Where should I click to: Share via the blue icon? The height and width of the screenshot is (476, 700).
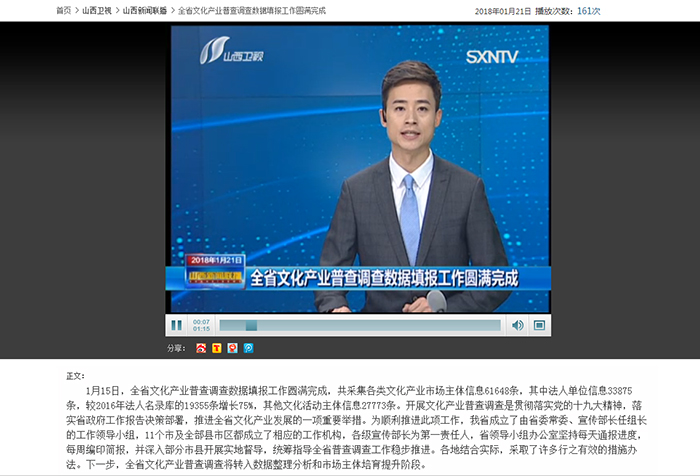[248, 348]
